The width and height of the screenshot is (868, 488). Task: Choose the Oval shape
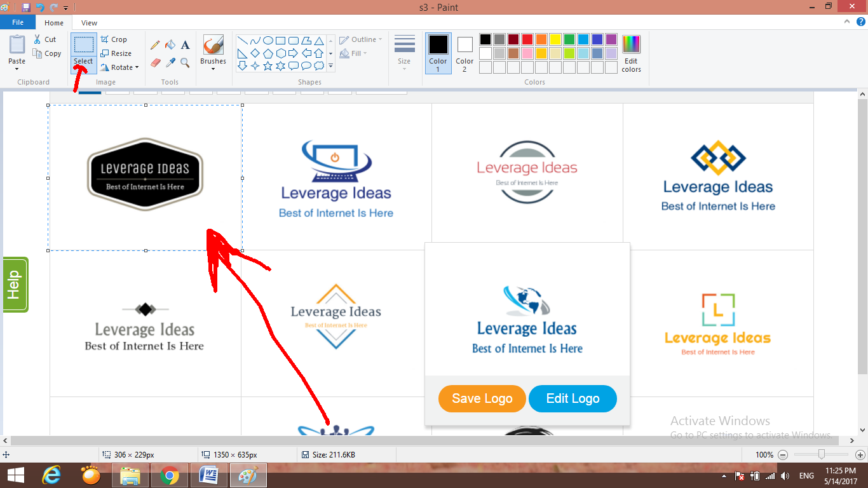point(268,39)
